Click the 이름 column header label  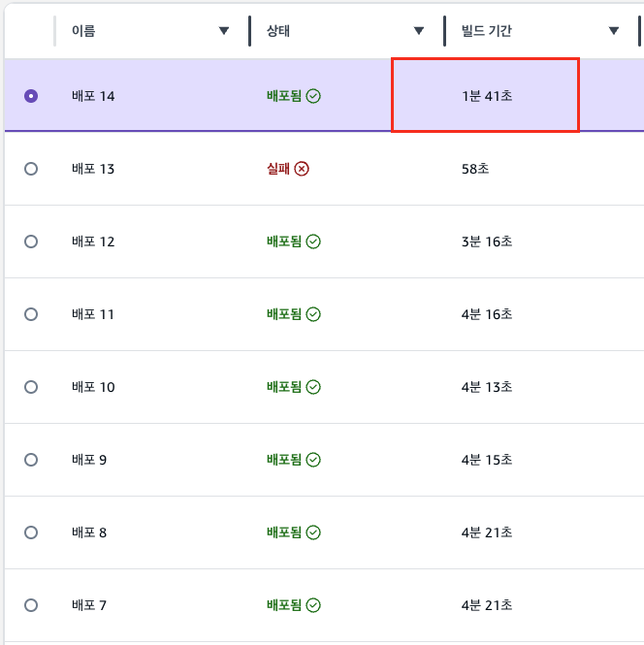(x=83, y=31)
